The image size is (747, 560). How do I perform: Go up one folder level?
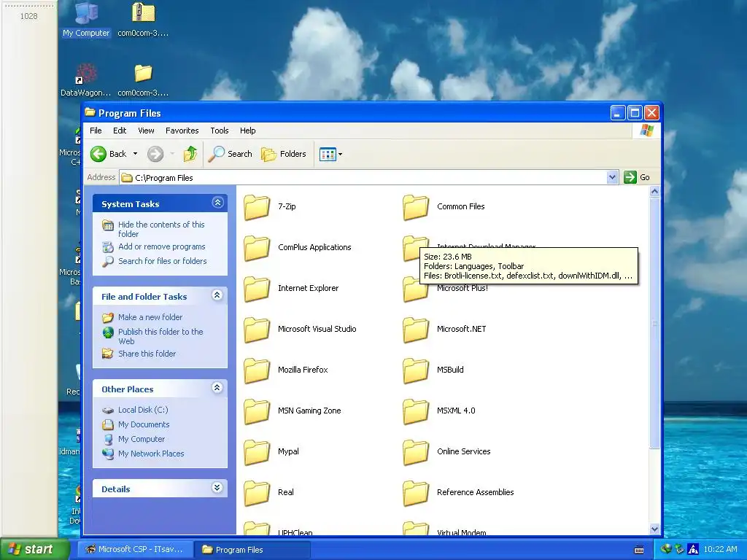click(190, 154)
